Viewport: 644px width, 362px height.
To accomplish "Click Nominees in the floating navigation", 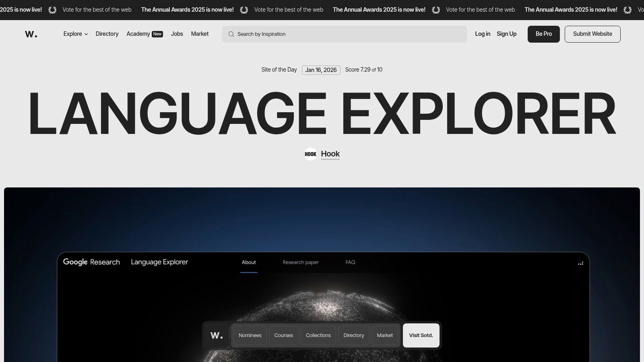I will point(250,335).
